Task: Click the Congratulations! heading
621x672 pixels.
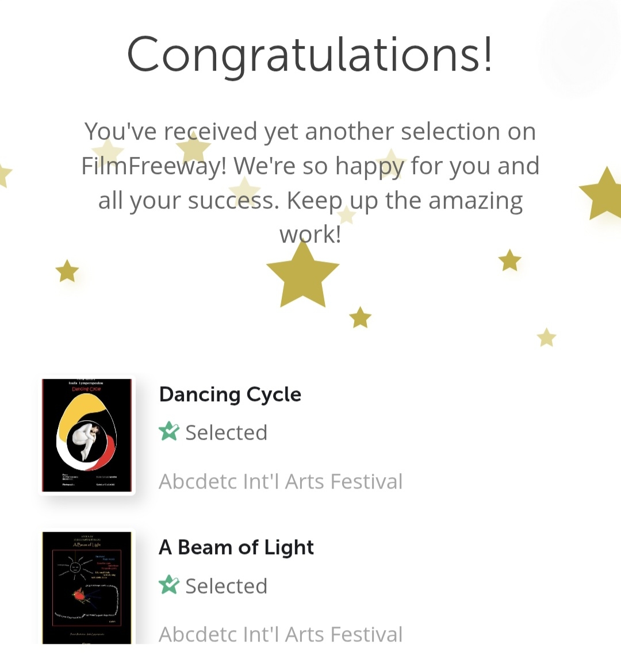Action: click(x=310, y=55)
